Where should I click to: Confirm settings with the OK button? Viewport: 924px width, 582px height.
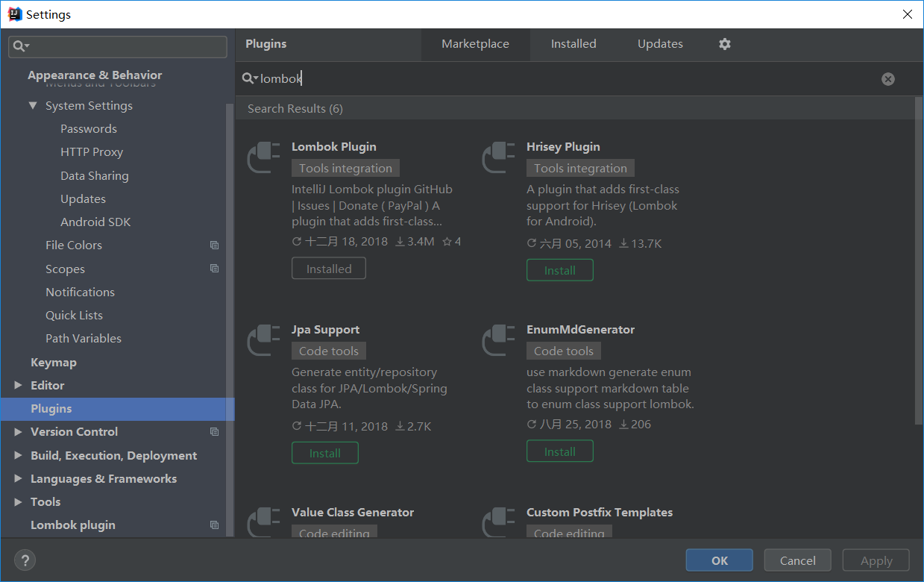[x=718, y=560]
